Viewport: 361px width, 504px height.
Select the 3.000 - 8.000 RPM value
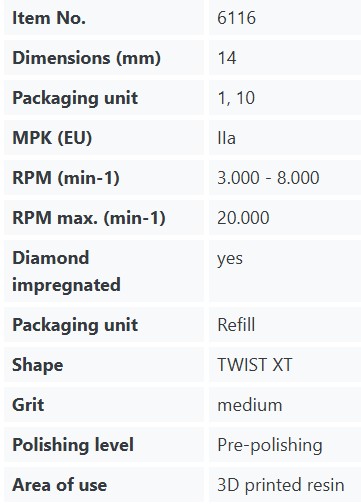[x=268, y=178]
